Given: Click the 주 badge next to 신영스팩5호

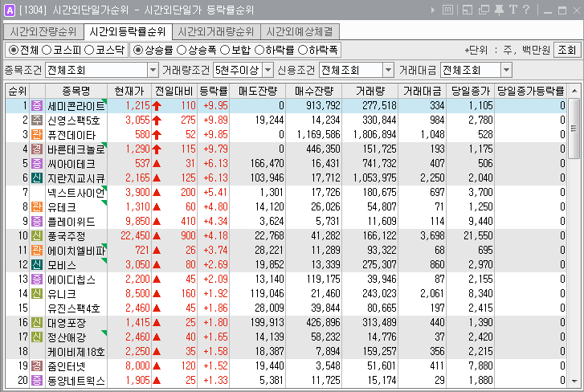Looking at the screenshot, I should [x=37, y=120].
